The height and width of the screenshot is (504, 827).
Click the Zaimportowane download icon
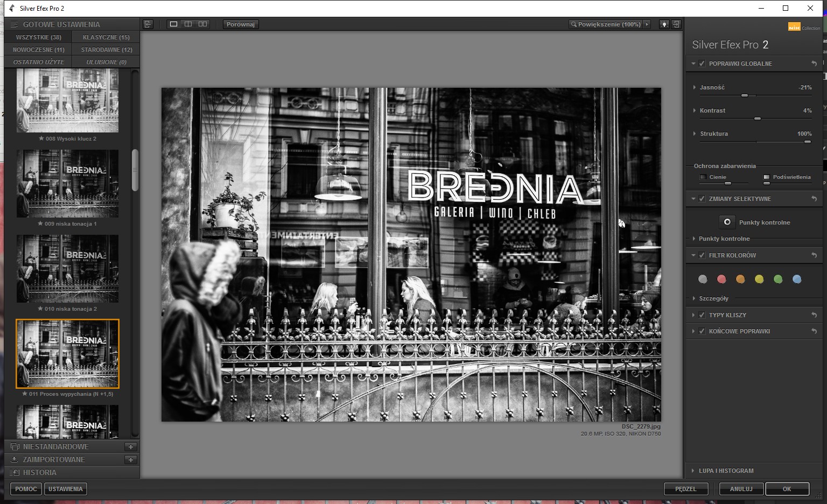coord(15,459)
